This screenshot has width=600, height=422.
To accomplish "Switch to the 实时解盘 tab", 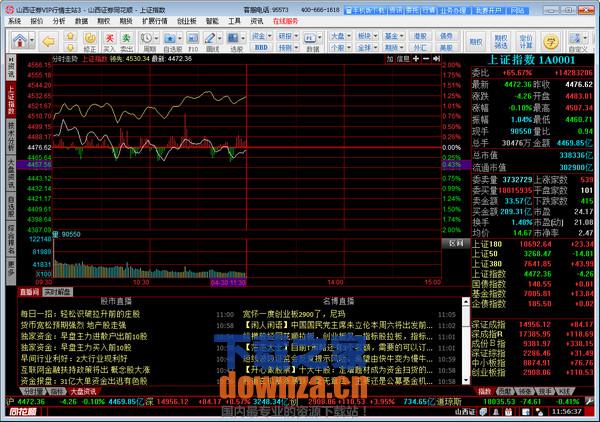I will tap(57, 292).
